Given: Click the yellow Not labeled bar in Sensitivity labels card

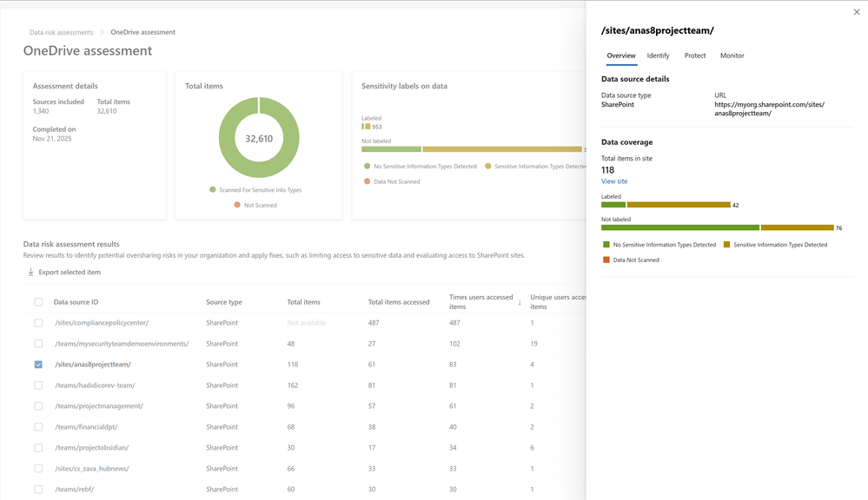Looking at the screenshot, I should (502, 149).
